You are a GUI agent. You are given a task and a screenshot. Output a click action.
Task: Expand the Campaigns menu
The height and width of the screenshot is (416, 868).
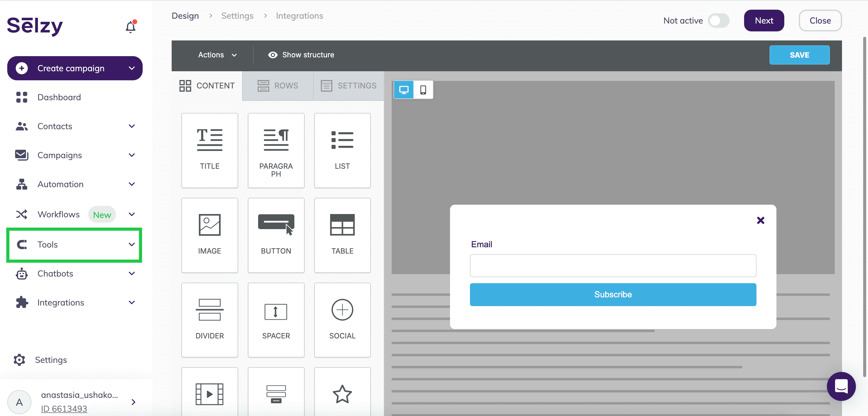click(x=132, y=155)
